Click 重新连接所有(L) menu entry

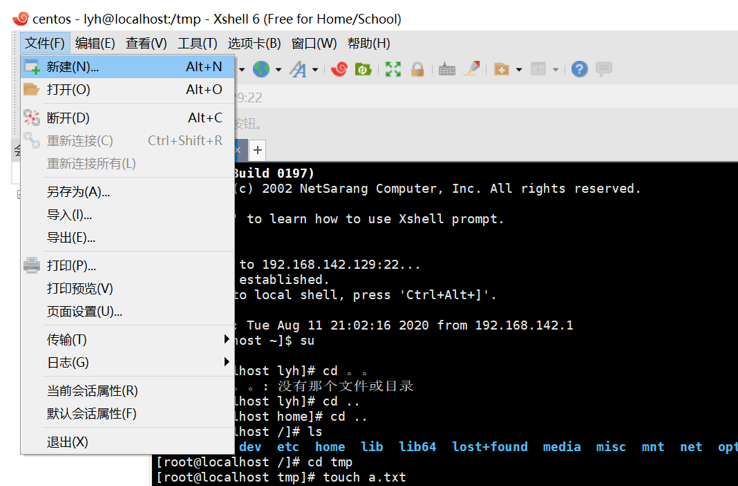coord(127,164)
